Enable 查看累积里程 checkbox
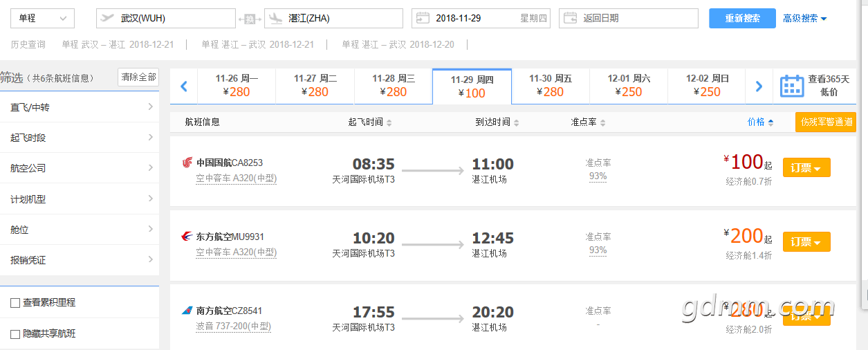The width and height of the screenshot is (868, 350). click(x=15, y=303)
